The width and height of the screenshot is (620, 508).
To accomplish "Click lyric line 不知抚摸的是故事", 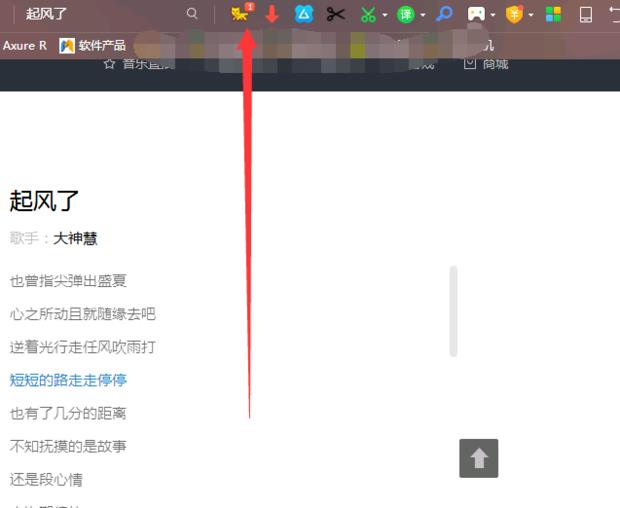I will pos(68,447).
